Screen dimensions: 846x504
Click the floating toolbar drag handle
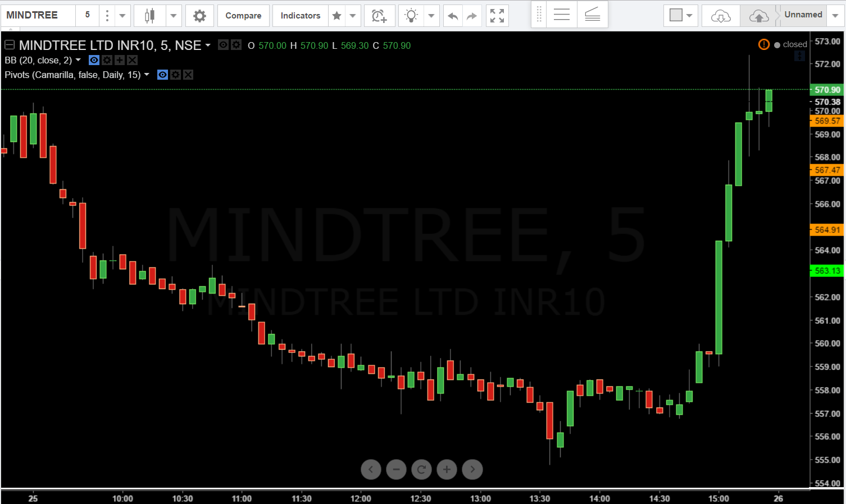[x=539, y=15]
